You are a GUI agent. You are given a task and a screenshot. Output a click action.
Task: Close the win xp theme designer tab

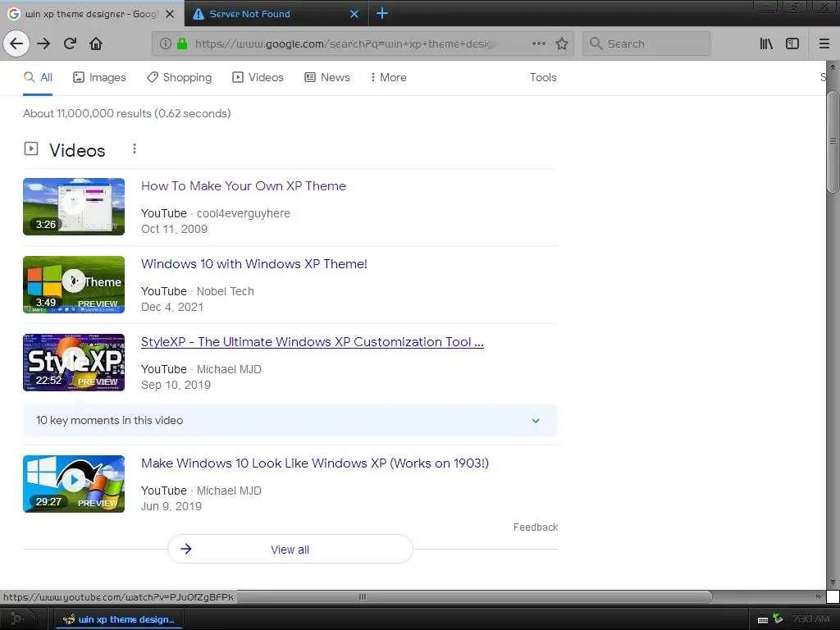point(170,14)
